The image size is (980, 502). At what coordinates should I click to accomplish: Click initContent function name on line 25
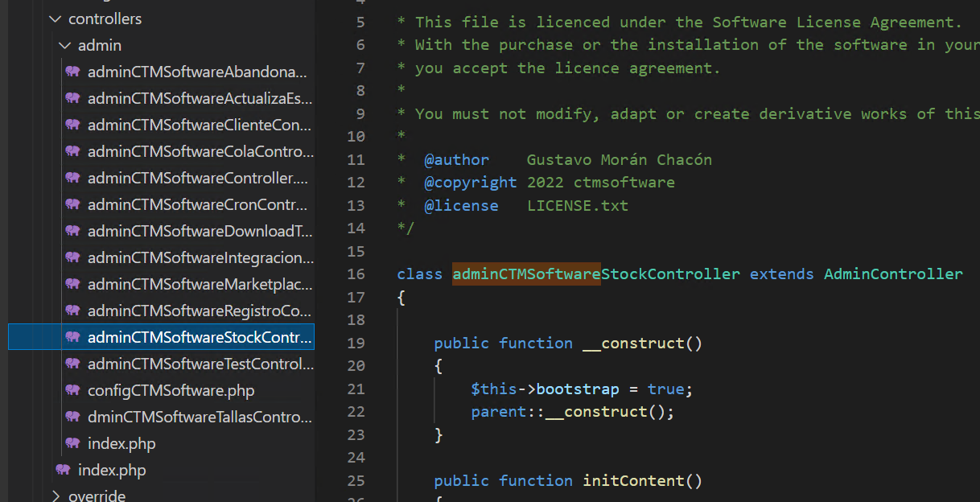point(633,481)
